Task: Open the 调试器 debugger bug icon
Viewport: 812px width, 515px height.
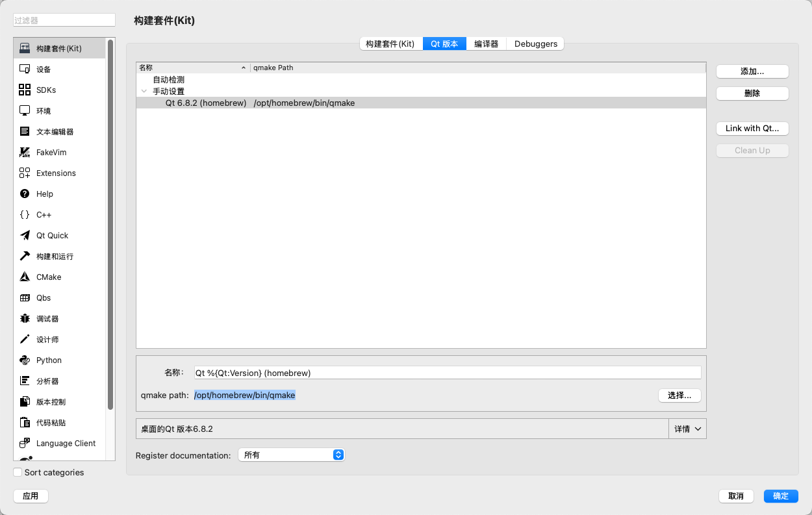Action: [x=25, y=319]
